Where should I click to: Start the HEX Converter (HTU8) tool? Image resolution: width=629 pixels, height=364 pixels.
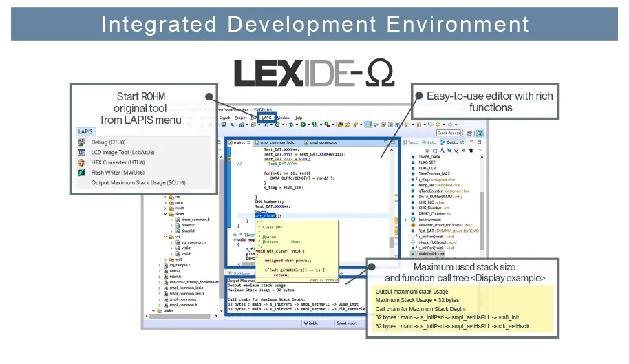click(118, 162)
